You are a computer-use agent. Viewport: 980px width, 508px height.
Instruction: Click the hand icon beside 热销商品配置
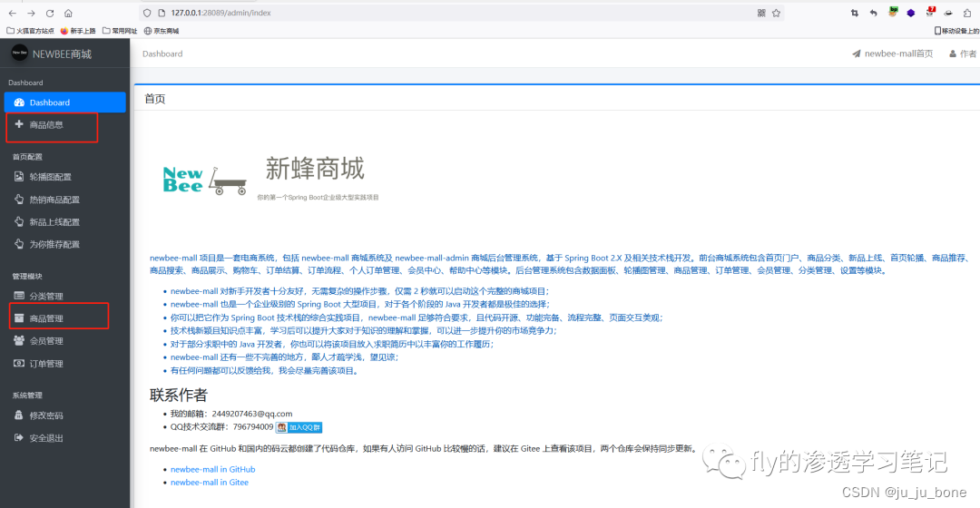tap(19, 200)
